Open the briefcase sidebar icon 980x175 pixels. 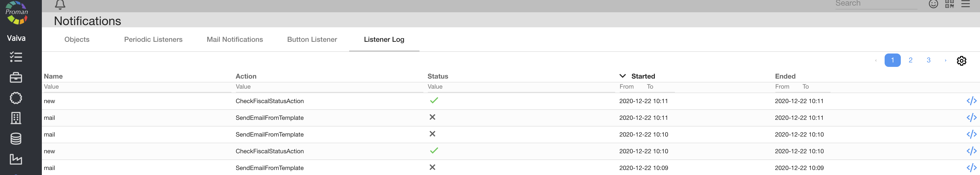click(16, 78)
